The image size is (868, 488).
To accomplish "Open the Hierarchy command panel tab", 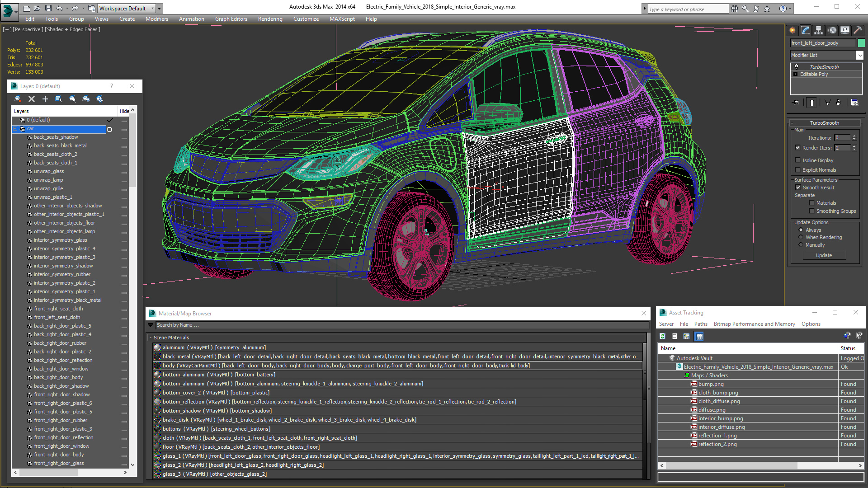I will (x=819, y=30).
